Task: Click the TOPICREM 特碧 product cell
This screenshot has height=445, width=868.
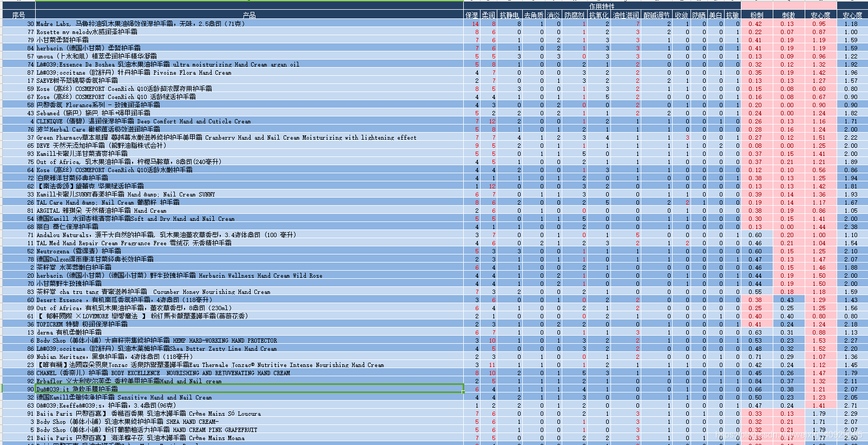Action: [249, 324]
